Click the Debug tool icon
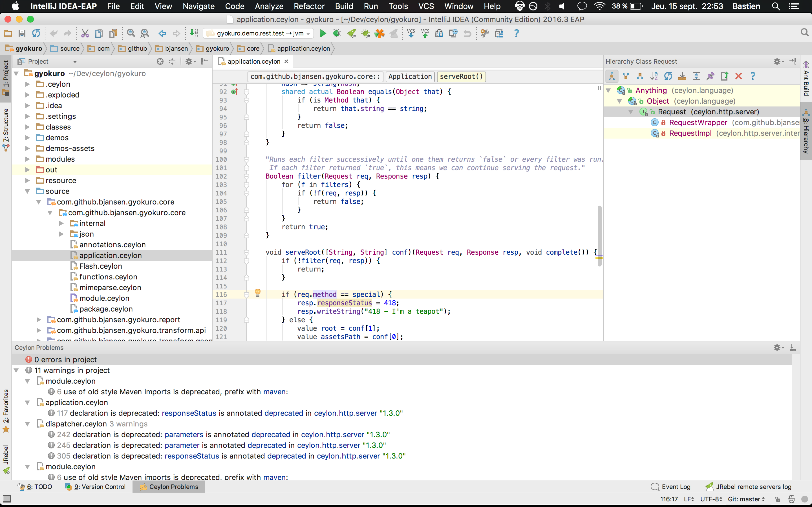Screen dimensions: 812x507 337,33
